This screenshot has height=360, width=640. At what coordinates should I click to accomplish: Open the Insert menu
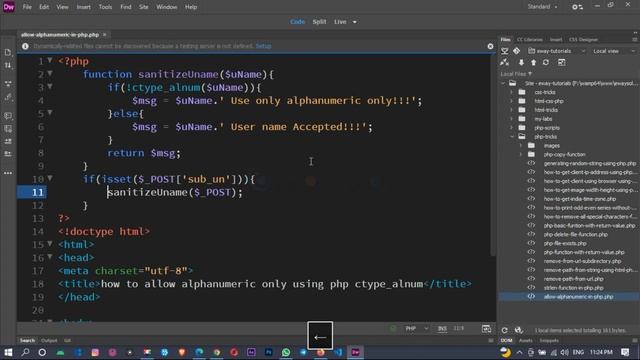[x=84, y=7]
